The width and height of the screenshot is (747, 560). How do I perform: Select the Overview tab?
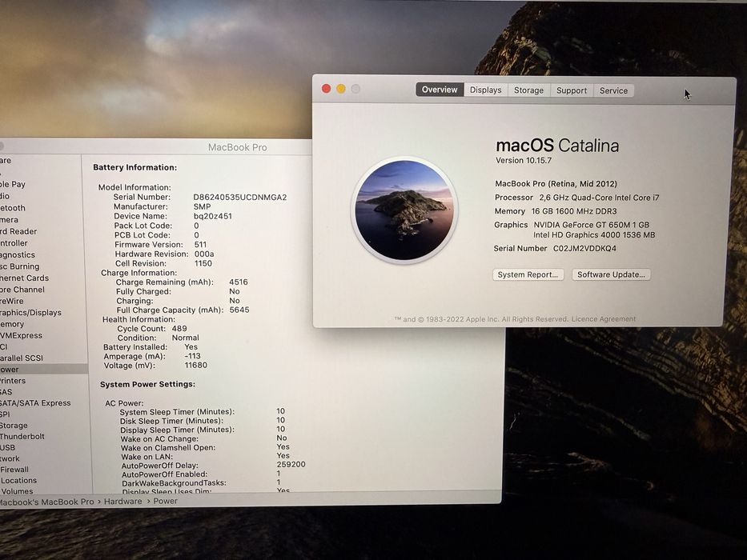coord(440,90)
